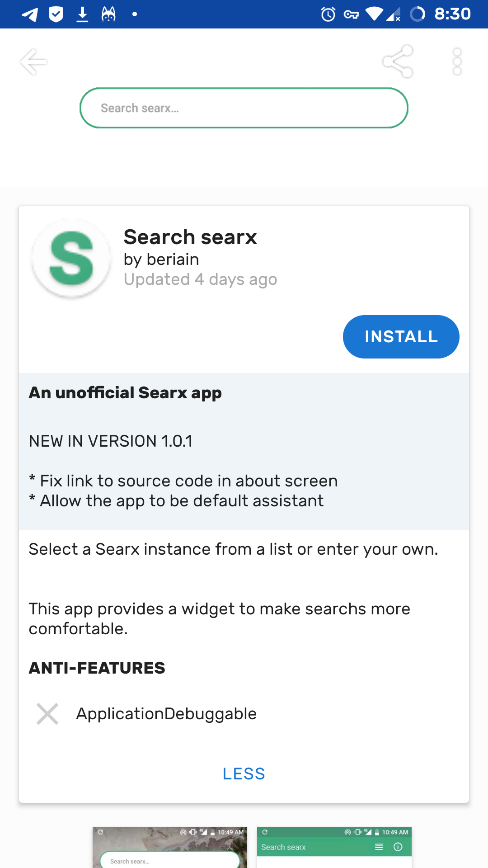The image size is (488, 868).
Task: Open the second screenshot with green toolbar
Action: 334,847
